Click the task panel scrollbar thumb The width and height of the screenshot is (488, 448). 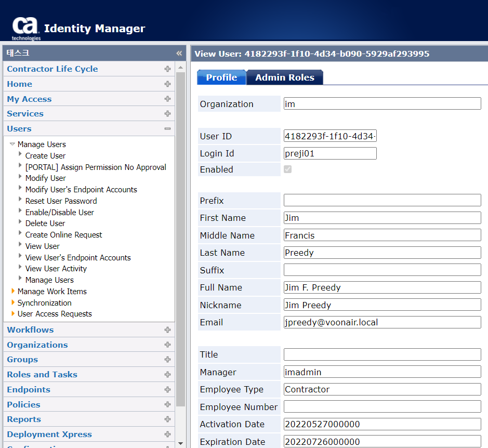pyautogui.click(x=180, y=239)
